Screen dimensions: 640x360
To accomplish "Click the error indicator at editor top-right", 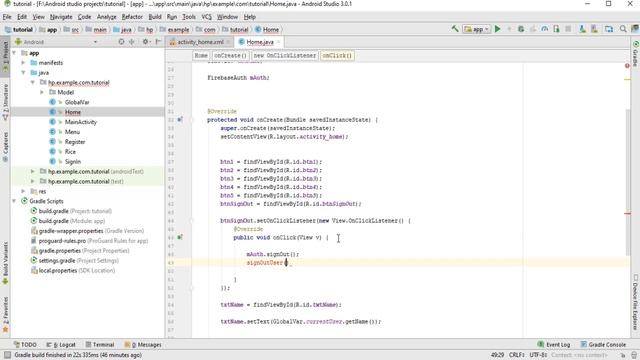I will coord(627,66).
